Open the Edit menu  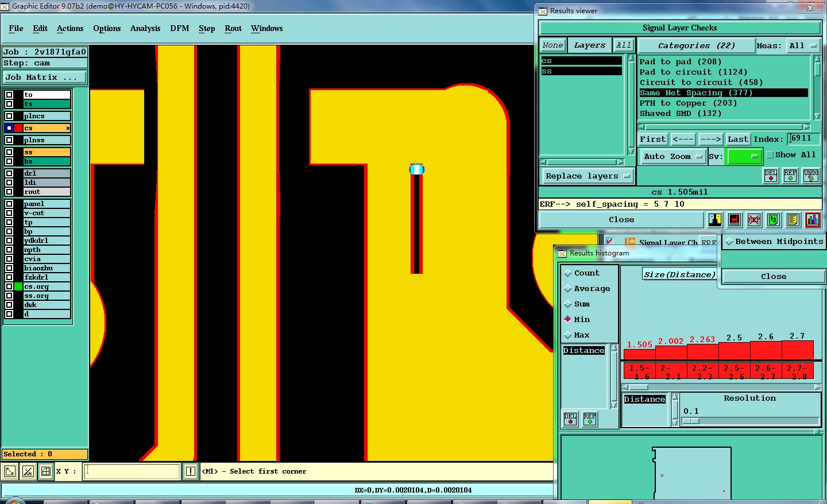click(40, 28)
